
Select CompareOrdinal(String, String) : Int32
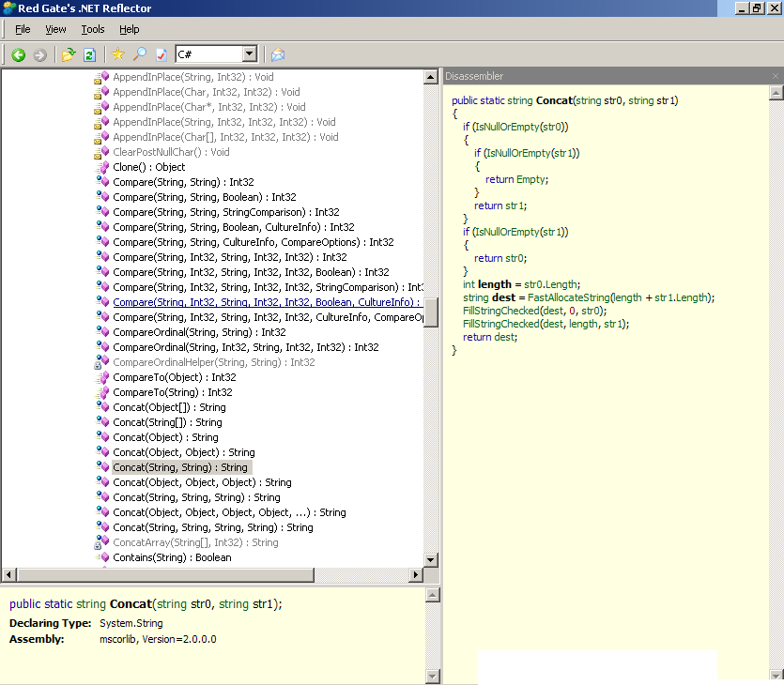click(199, 333)
